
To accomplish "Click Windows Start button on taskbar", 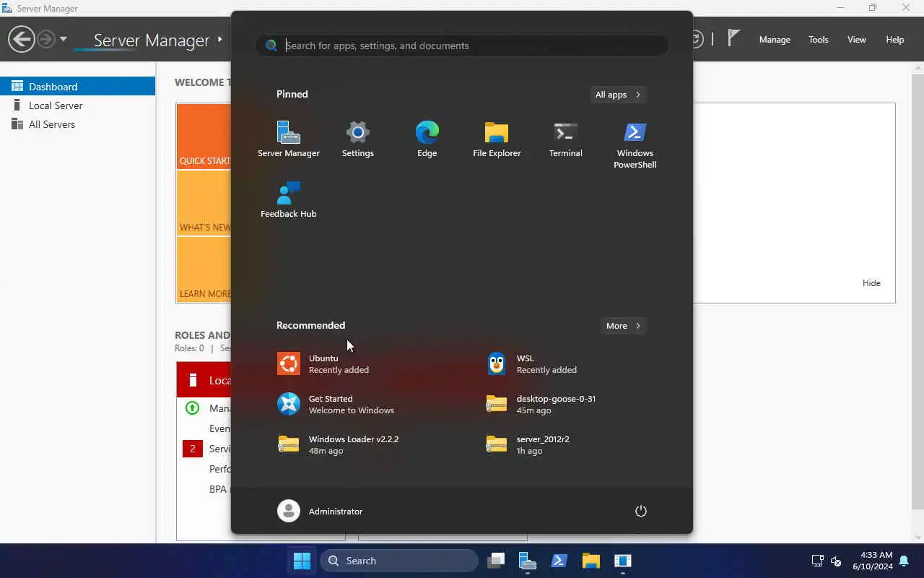I will (302, 561).
